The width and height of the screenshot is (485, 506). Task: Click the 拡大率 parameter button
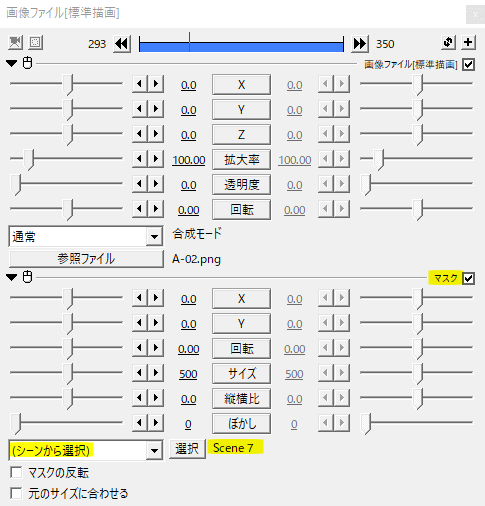(x=241, y=160)
